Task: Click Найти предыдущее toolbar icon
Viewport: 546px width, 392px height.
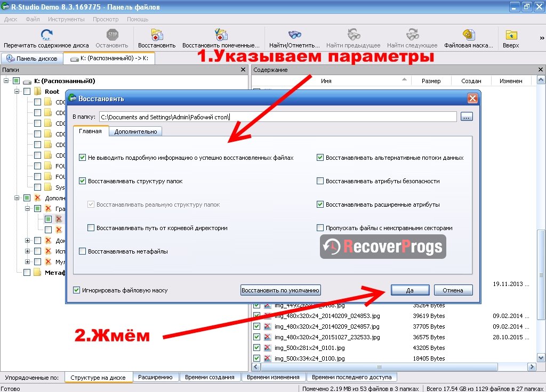Action: pos(354,35)
